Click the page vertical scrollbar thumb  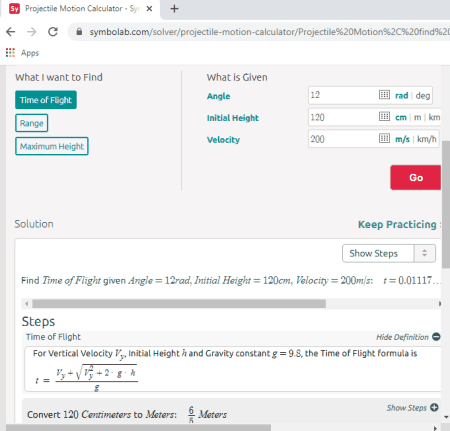tap(446, 204)
